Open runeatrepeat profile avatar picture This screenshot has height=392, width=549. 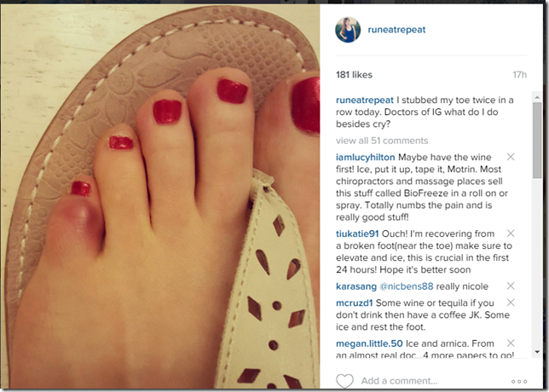[348, 30]
